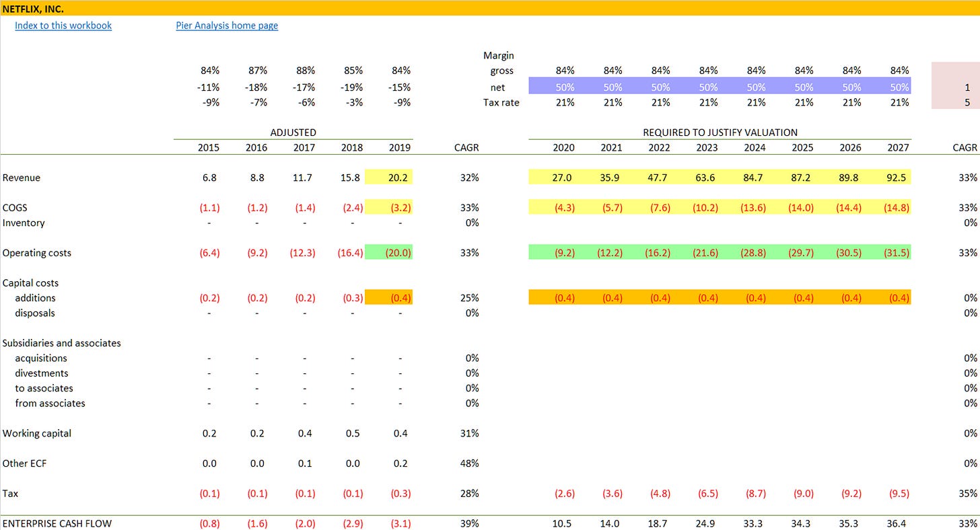Screen dimensions: 980x530
Task: Select the Subsidiaries and associates label
Action: pyautogui.click(x=62, y=343)
